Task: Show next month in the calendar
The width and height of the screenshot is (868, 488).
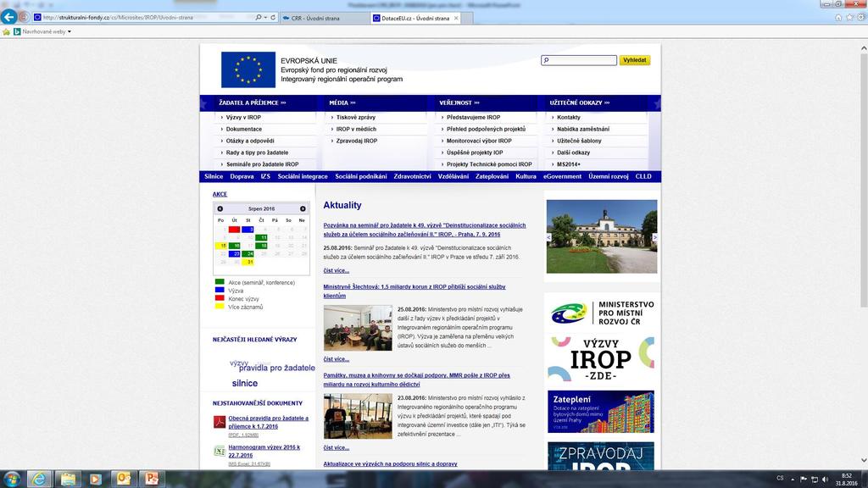Action: [303, 208]
